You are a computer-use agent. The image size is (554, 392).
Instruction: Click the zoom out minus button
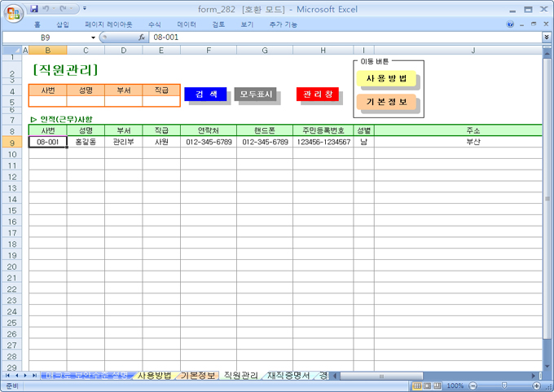pos(473,385)
